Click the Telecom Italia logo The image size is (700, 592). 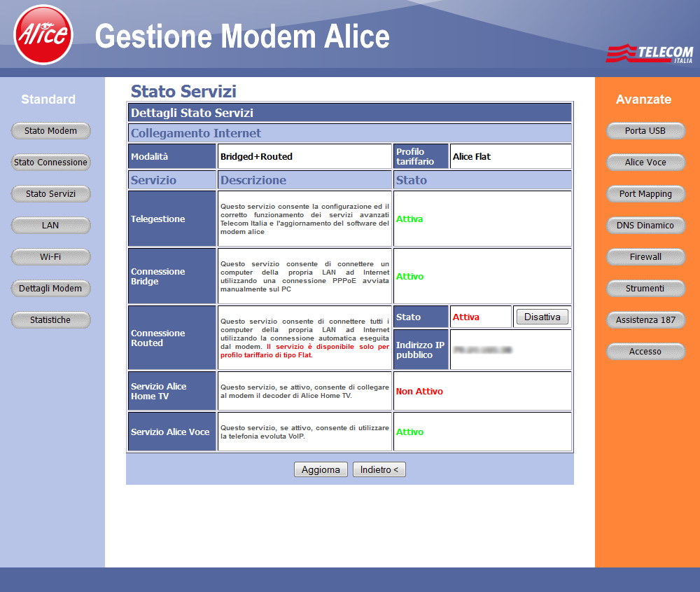click(649, 54)
